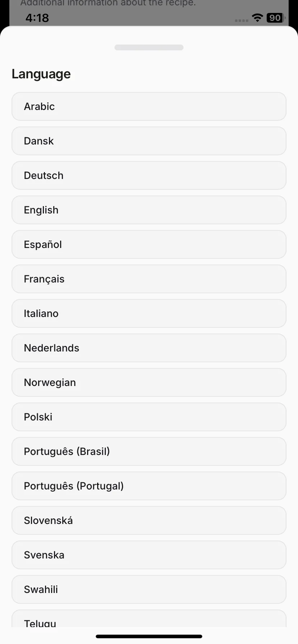Select Svenska from the options

pyautogui.click(x=149, y=555)
